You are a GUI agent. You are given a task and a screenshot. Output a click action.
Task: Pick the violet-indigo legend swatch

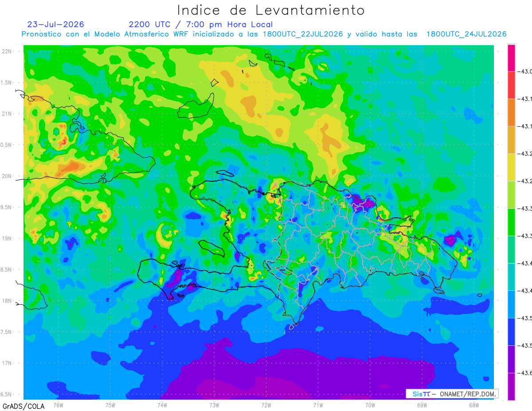tap(511, 359)
